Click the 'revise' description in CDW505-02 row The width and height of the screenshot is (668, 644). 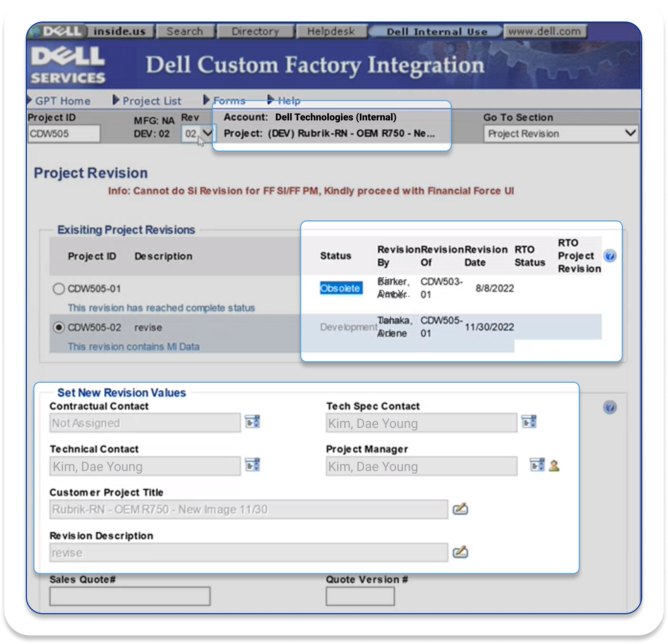pyautogui.click(x=148, y=328)
